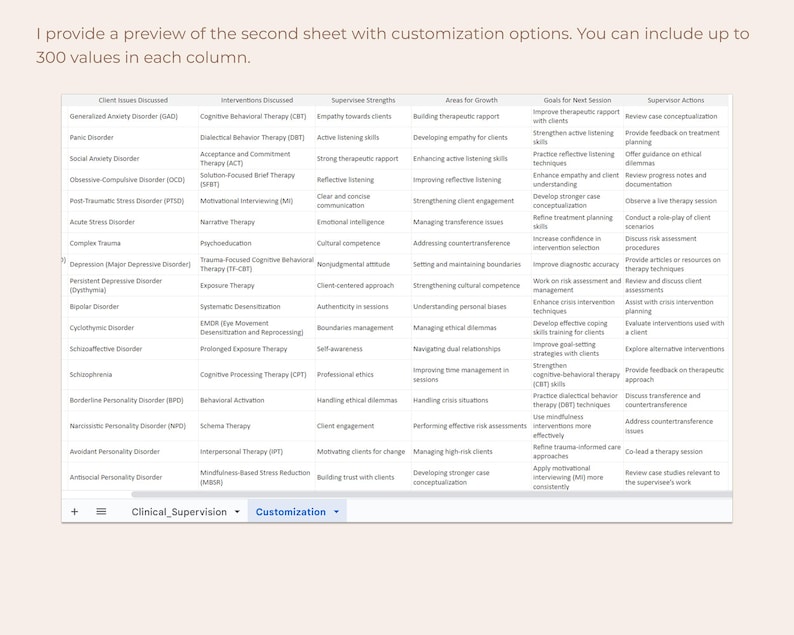Switch to the Clinical_Supervision sheet tab
Viewport: 794px width, 635px height.
point(179,512)
